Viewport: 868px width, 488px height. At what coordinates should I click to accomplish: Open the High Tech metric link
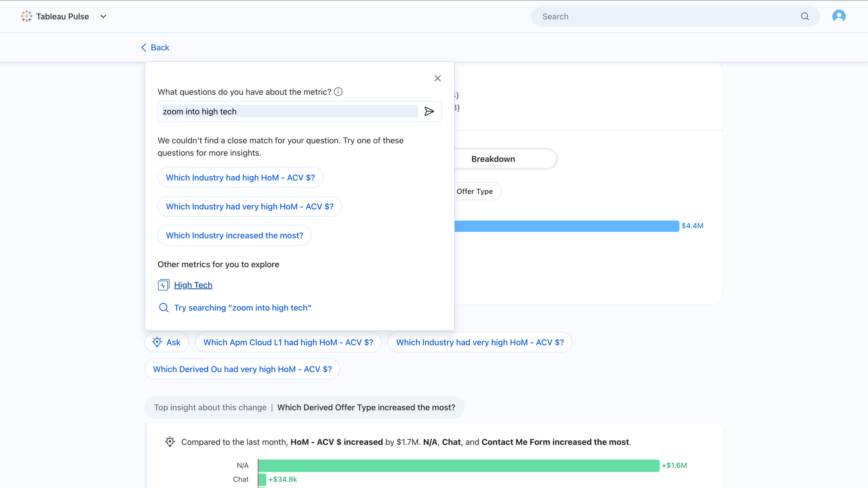(193, 285)
